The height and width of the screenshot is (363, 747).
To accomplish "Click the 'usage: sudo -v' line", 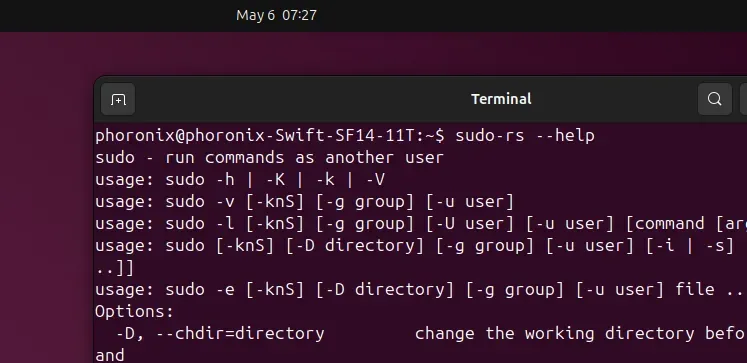I will point(304,202).
